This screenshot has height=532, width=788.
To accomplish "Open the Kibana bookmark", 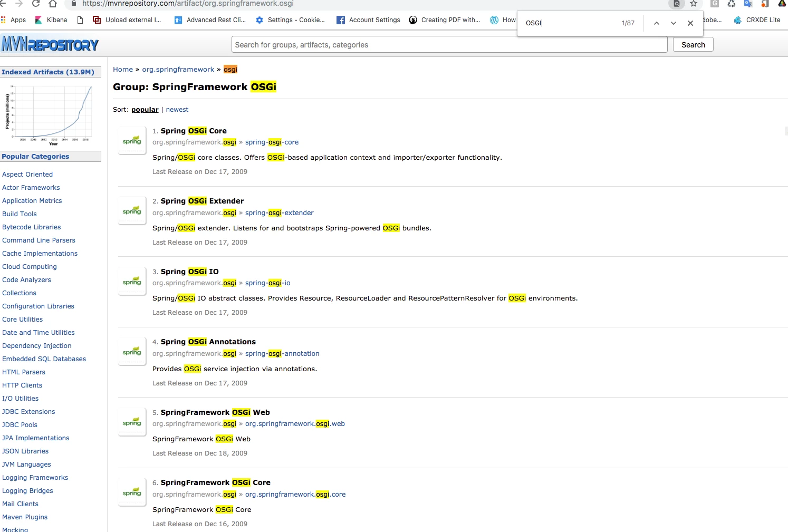I will click(51, 20).
